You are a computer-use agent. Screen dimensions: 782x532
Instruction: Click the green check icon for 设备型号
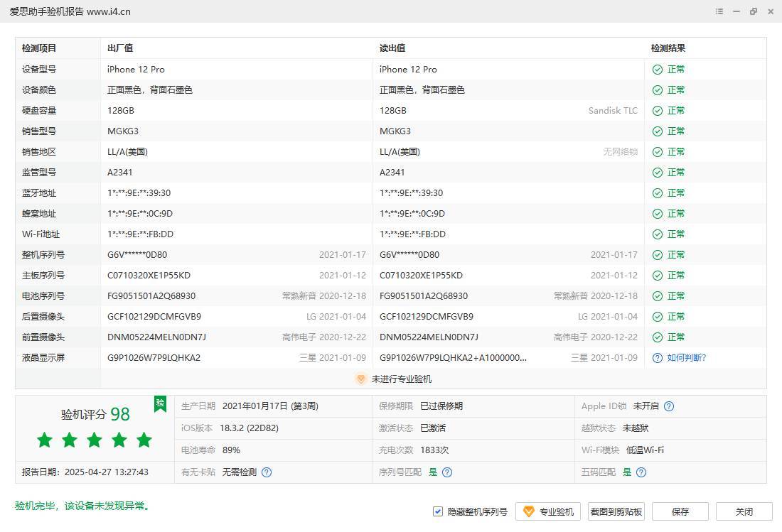point(658,70)
